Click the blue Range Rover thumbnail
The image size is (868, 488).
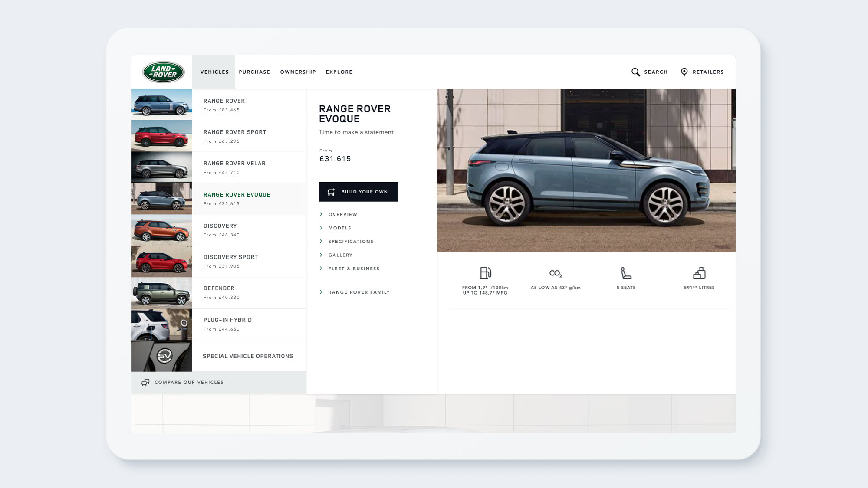click(x=161, y=105)
